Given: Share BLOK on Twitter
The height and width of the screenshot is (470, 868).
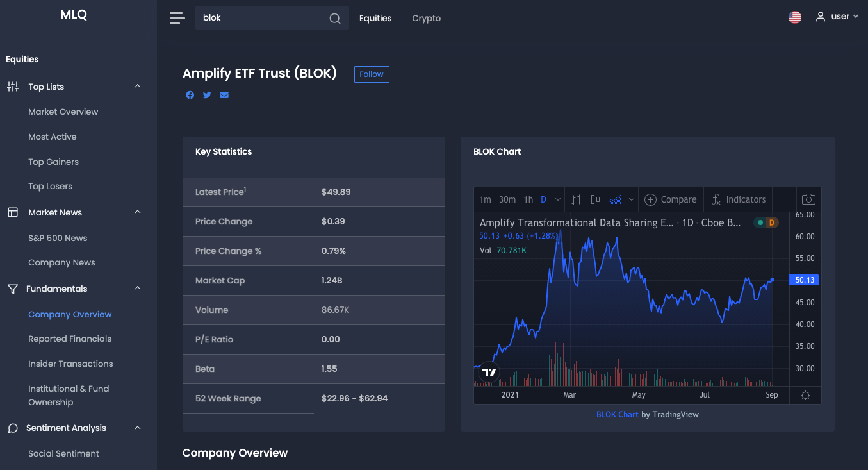Looking at the screenshot, I should [x=207, y=95].
